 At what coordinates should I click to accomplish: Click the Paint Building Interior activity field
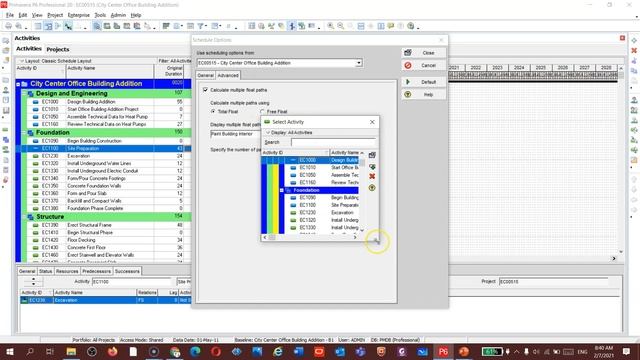(x=235, y=134)
